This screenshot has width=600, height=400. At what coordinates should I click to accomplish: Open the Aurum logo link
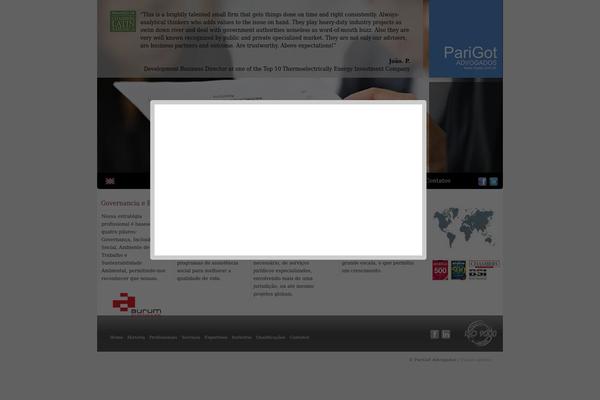(137, 305)
